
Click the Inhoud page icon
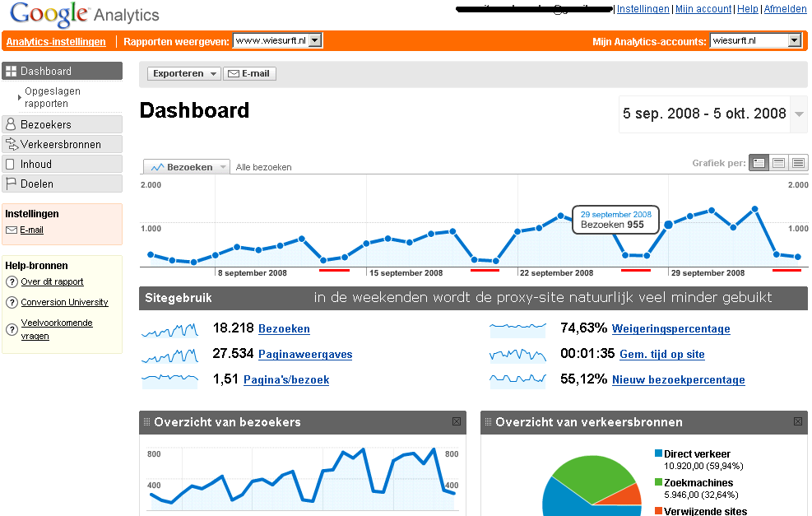coord(10,165)
